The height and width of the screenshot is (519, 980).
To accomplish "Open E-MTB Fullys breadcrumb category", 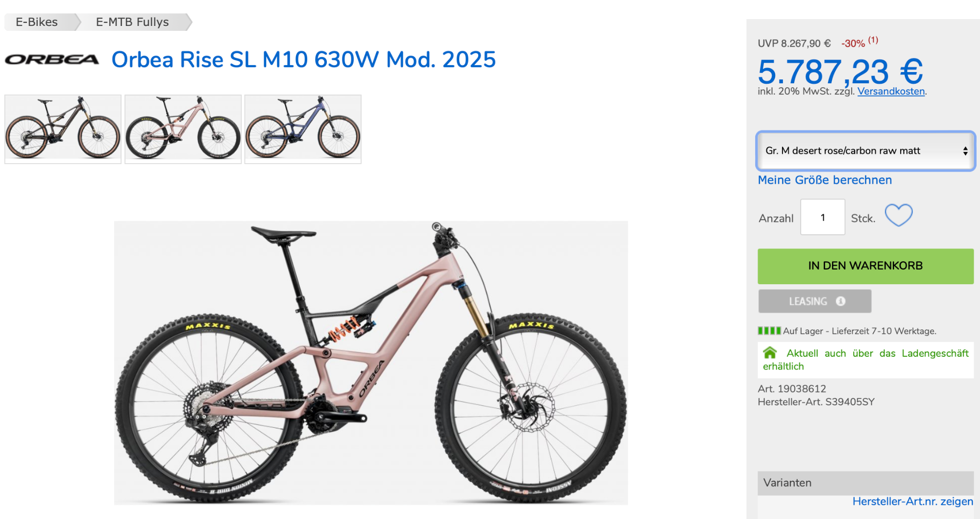I will tap(134, 22).
